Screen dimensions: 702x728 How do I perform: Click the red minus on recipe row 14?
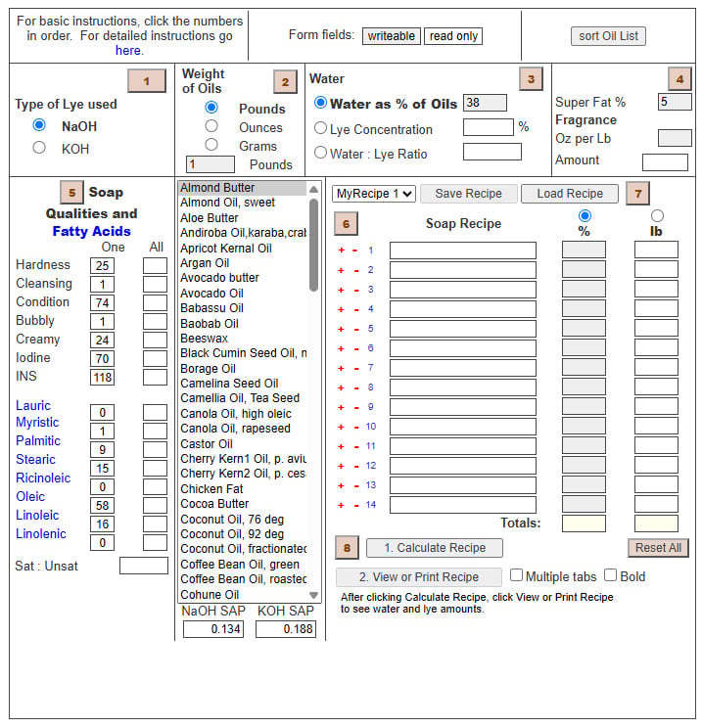pyautogui.click(x=356, y=506)
